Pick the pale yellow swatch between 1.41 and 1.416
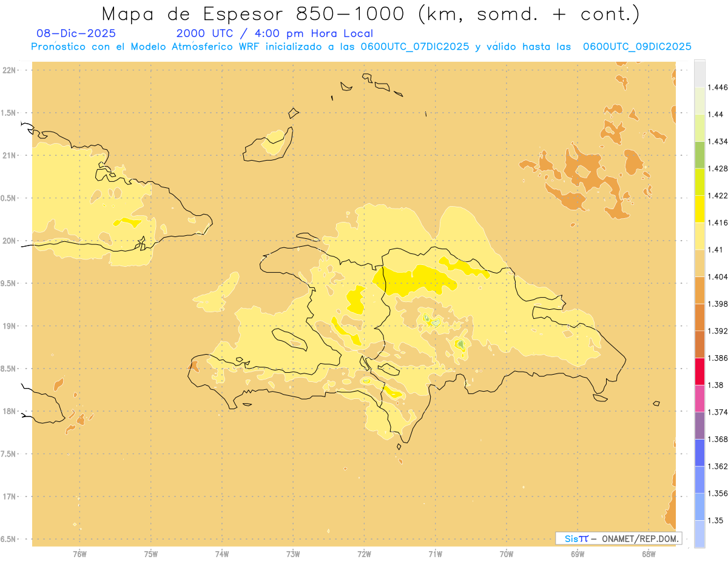Image resolution: width=728 pixels, height=562 pixels. pos(699,236)
